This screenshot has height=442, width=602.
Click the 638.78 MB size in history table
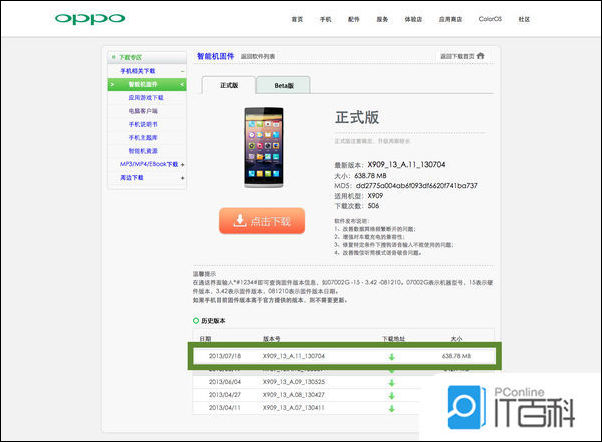tap(456, 356)
